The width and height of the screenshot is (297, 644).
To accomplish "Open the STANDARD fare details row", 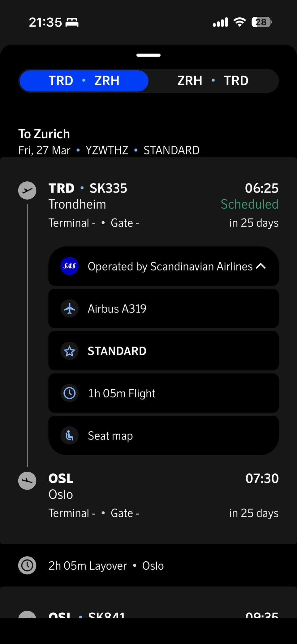I will [x=163, y=351].
